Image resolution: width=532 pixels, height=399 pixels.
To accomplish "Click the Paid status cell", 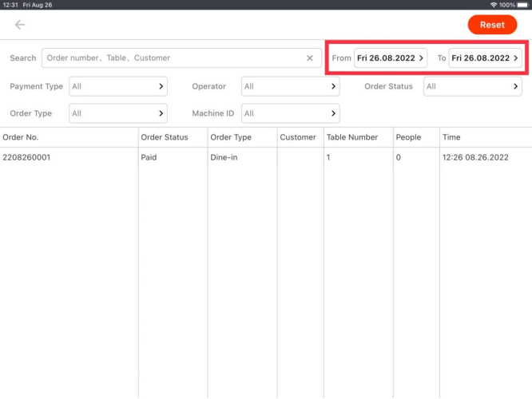I will [149, 158].
